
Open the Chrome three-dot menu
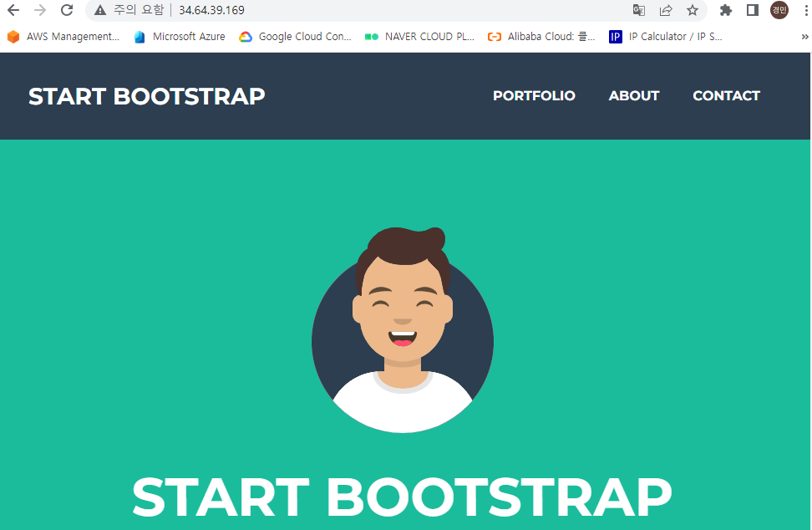coord(806,10)
